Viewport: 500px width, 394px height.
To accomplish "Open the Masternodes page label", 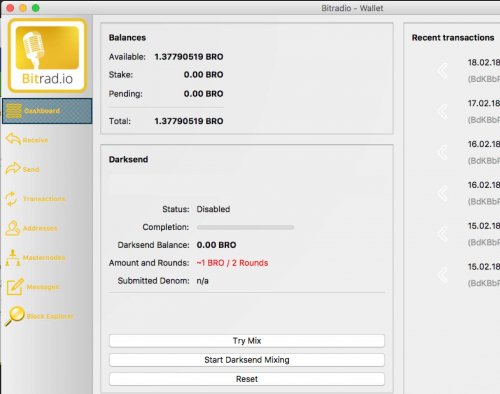I will coord(44,258).
